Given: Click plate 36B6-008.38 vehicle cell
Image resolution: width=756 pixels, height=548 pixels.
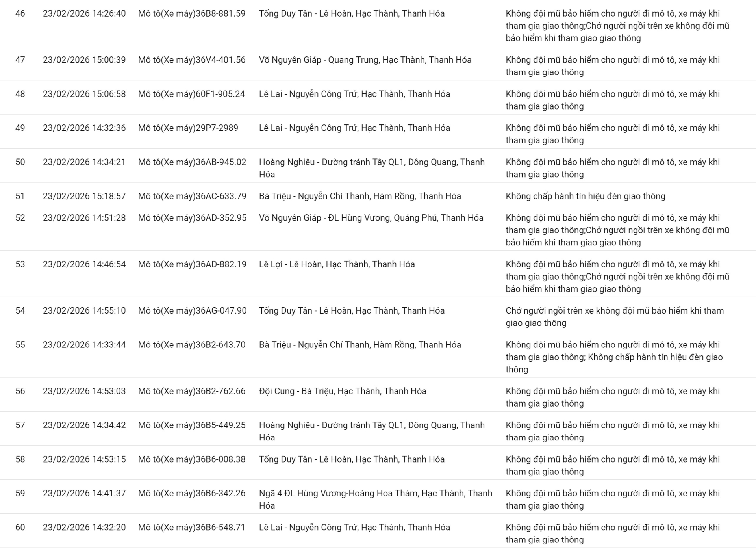Looking at the screenshot, I should point(192,459).
